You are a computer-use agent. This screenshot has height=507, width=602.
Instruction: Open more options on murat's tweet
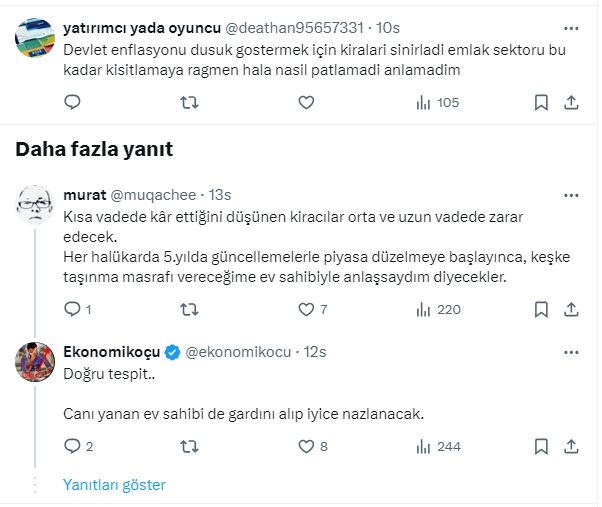(x=571, y=194)
